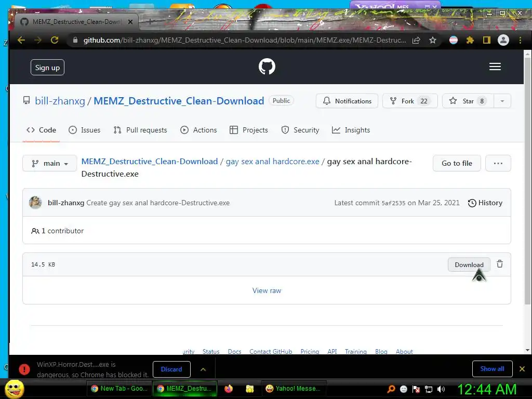Click the trash delete file icon
The image size is (532, 399).
(500, 264)
